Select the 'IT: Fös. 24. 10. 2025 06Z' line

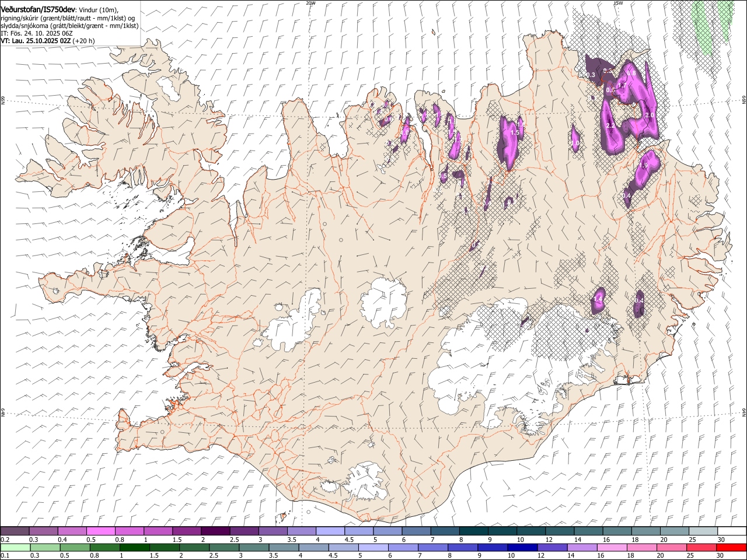(x=37, y=33)
